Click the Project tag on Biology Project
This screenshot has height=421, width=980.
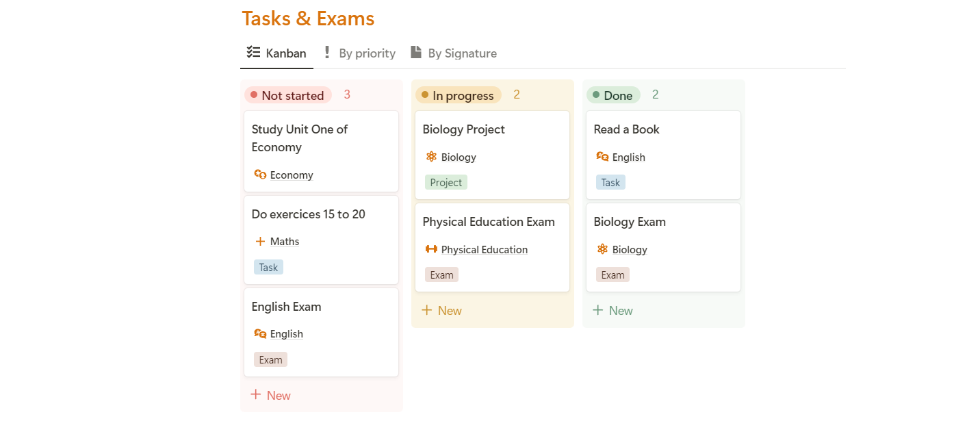coord(446,182)
